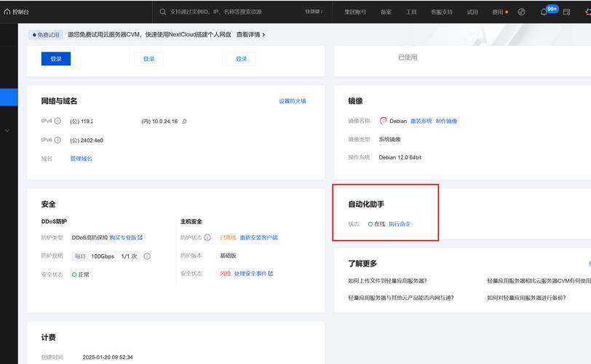Expand the left sidebar chevron
Screen dimensions: 591x364
(x=7, y=131)
